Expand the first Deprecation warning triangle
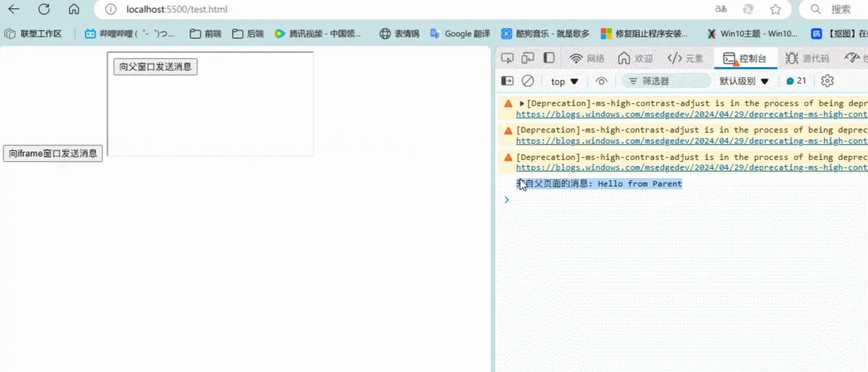 522,104
